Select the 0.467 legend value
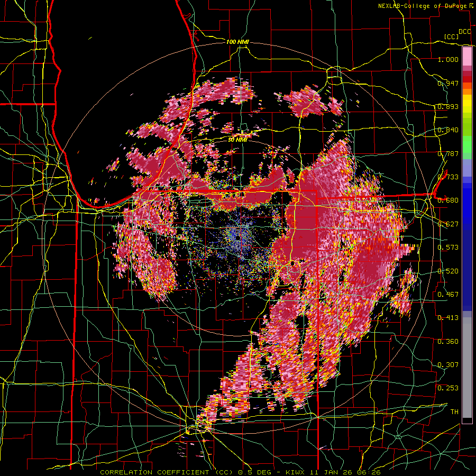This screenshot has width=476, height=476. (x=448, y=295)
